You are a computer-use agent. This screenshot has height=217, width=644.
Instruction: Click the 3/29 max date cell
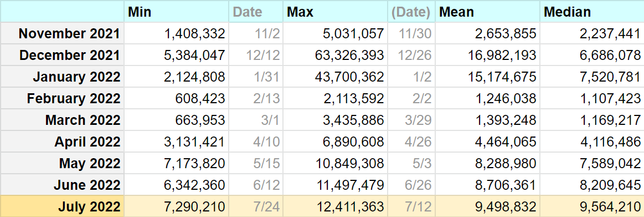click(x=411, y=120)
